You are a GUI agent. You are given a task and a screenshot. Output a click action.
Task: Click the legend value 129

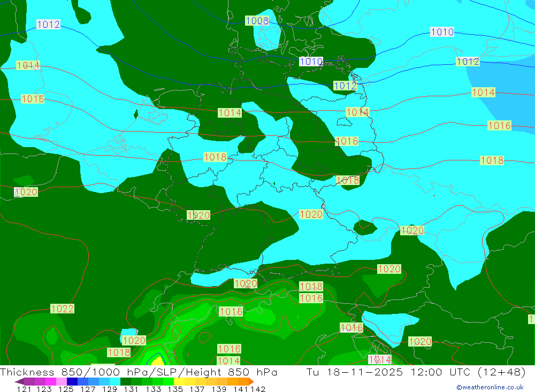tap(109, 389)
